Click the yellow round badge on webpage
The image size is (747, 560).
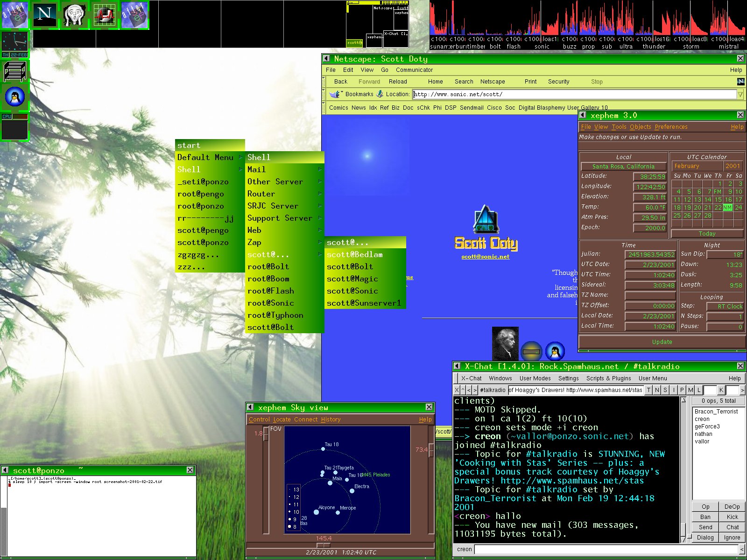(x=531, y=351)
